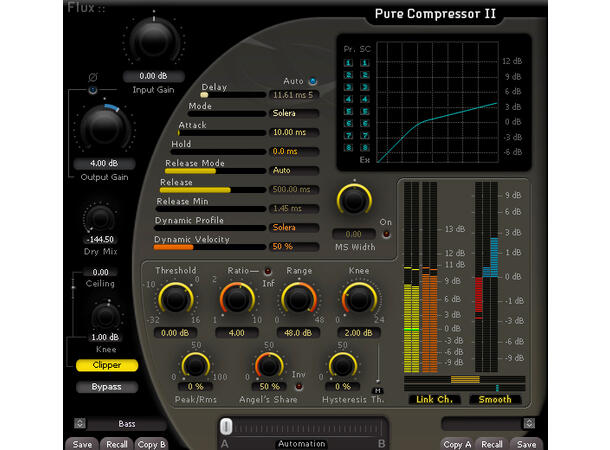Image resolution: width=610 pixels, height=450 pixels.
Task: Click the Attack slider bar
Action: click(222, 133)
